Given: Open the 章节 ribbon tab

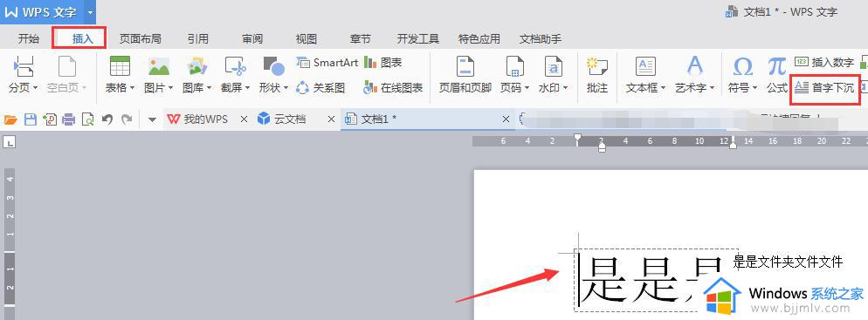Looking at the screenshot, I should click(x=361, y=38).
